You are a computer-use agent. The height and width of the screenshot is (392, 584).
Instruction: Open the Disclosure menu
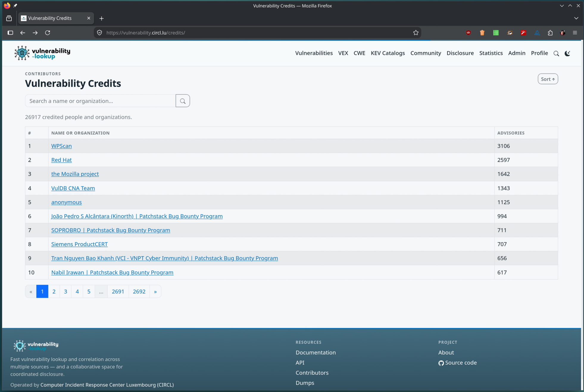pos(460,53)
